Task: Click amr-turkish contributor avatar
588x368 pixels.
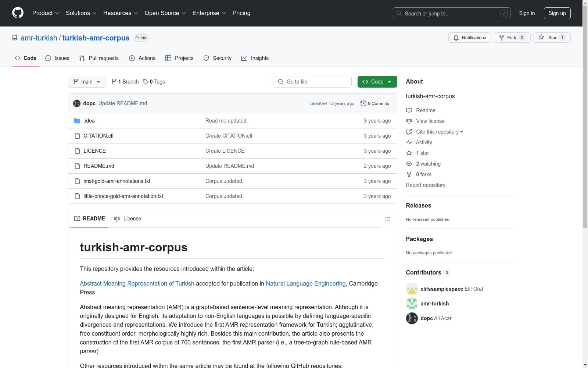Action: click(412, 304)
